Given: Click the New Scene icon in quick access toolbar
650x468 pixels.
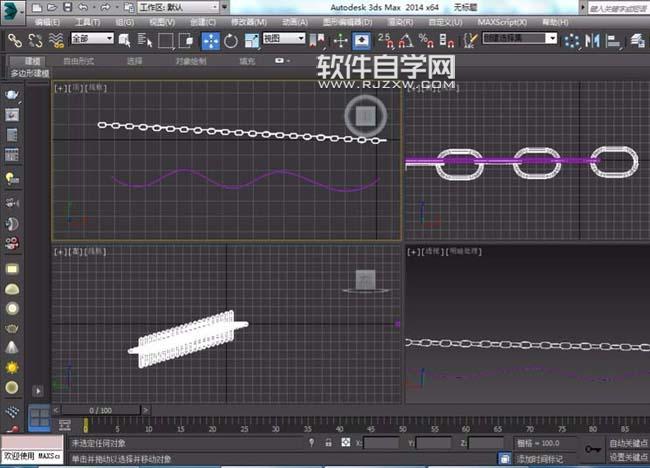Looking at the screenshot, I should (x=37, y=7).
